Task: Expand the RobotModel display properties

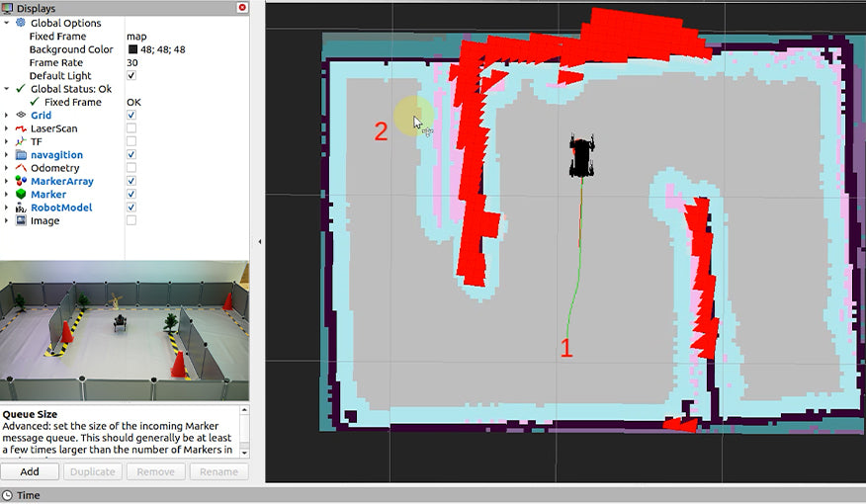Action: (7, 208)
